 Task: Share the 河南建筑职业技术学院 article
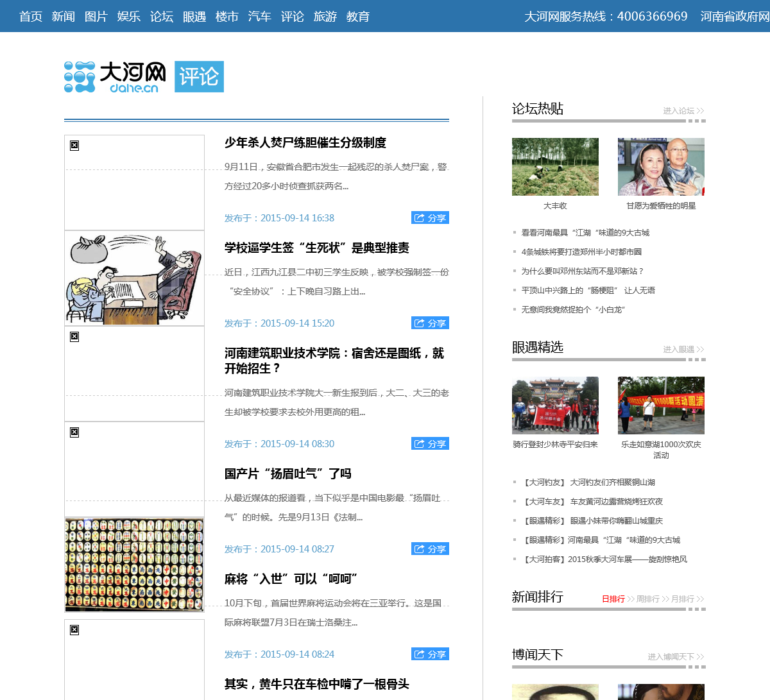(430, 444)
